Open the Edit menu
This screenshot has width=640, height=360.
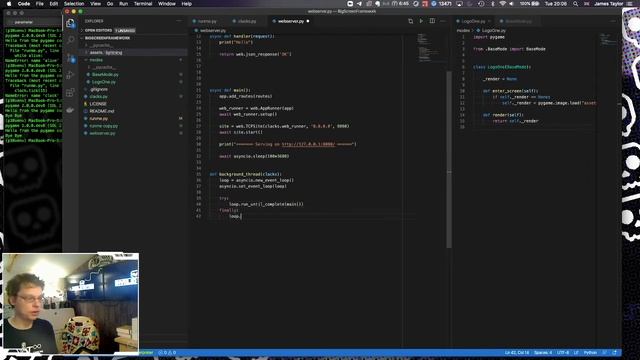[x=54, y=4]
